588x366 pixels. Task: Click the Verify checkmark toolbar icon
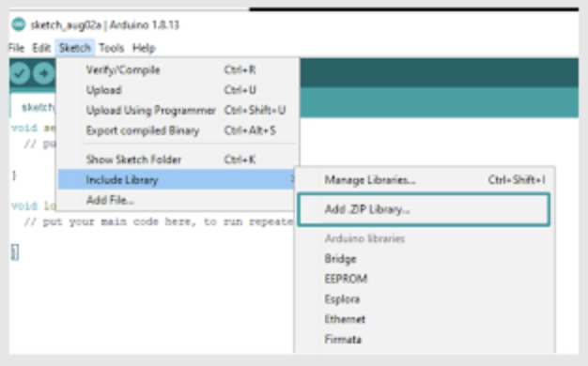20,73
